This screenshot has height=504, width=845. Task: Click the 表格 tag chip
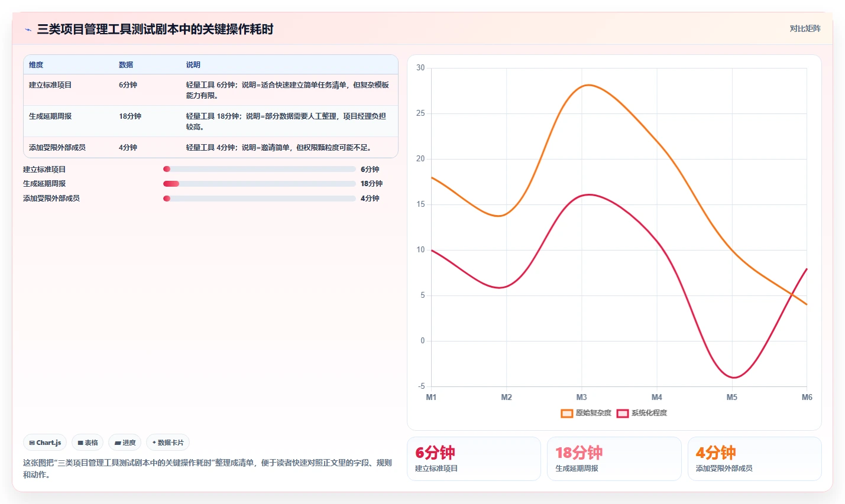pyautogui.click(x=88, y=443)
